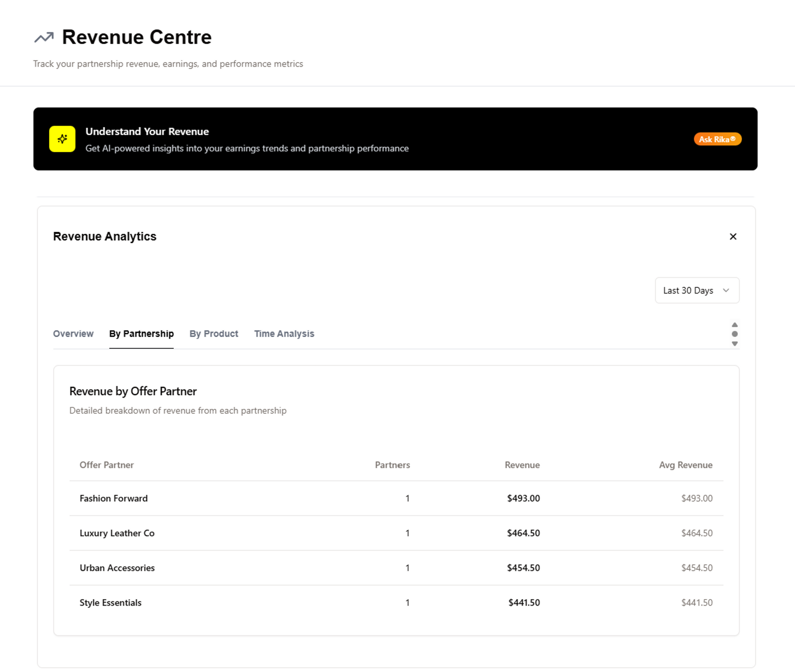Select the Luxury Leather Co row
Screen dimensions: 795x672
(117, 533)
